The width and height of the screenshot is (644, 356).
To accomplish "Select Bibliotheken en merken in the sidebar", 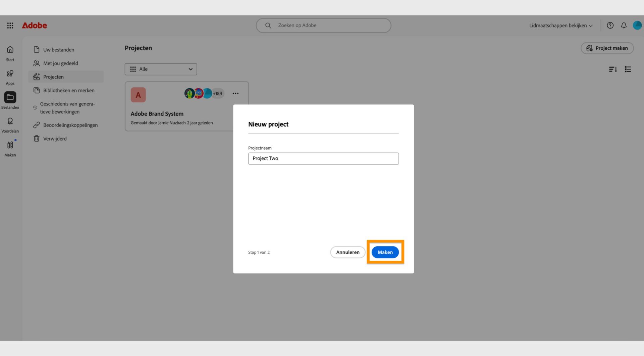I will [68, 91].
